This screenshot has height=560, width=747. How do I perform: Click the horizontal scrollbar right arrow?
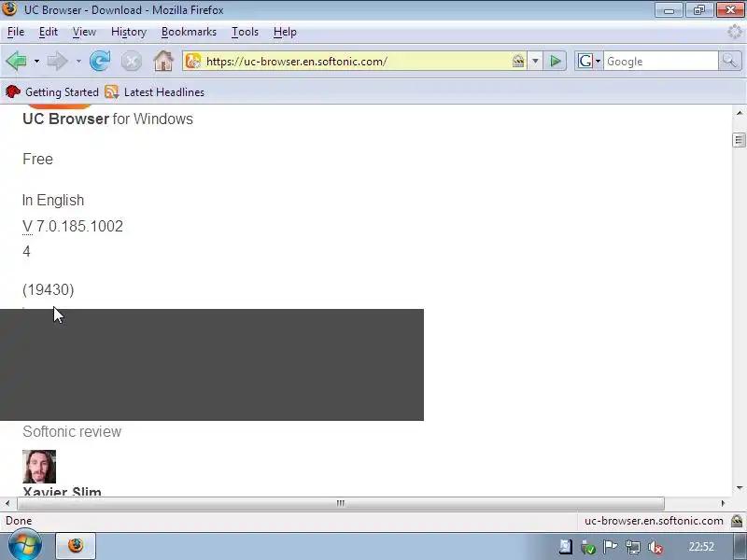click(x=723, y=503)
